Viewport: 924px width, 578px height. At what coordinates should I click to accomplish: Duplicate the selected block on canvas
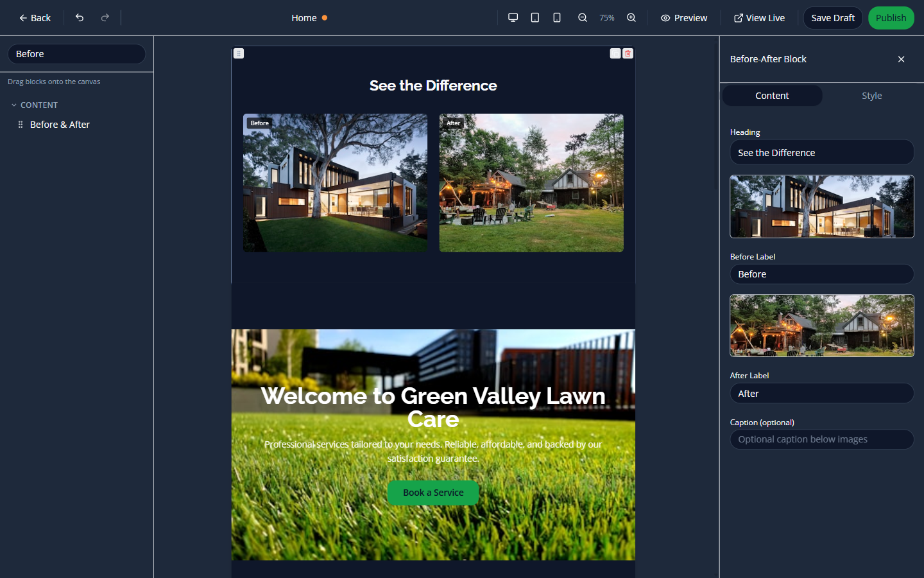(x=615, y=53)
